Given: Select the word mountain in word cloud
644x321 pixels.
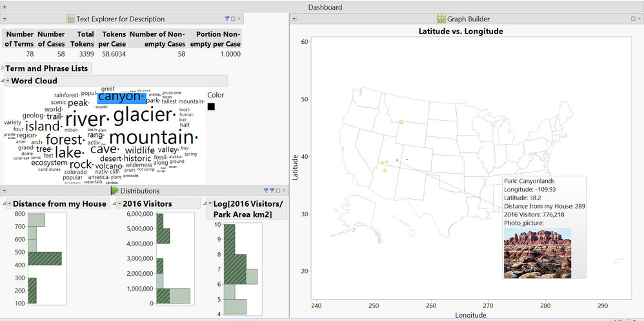Looking at the screenshot, I should pyautogui.click(x=154, y=138).
